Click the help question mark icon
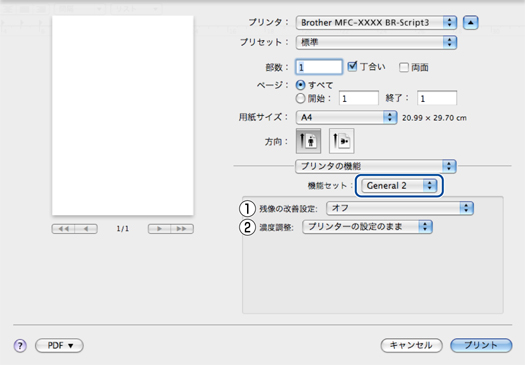Image resolution: width=525 pixels, height=365 pixels. coord(20,345)
